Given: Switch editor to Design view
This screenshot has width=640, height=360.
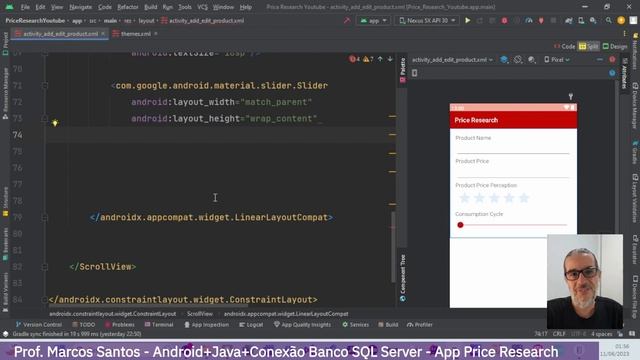Looking at the screenshot, I should [615, 47].
